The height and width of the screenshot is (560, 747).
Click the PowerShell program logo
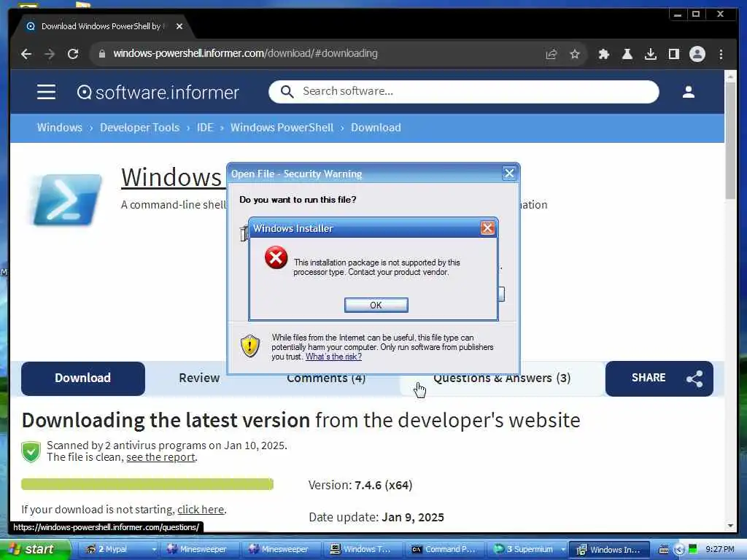(66, 200)
